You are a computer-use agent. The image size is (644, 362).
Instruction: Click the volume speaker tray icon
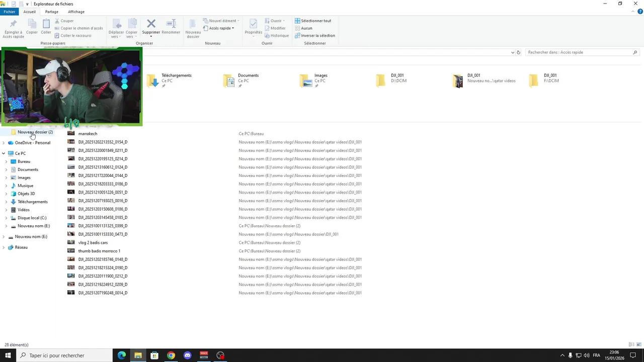point(586,355)
